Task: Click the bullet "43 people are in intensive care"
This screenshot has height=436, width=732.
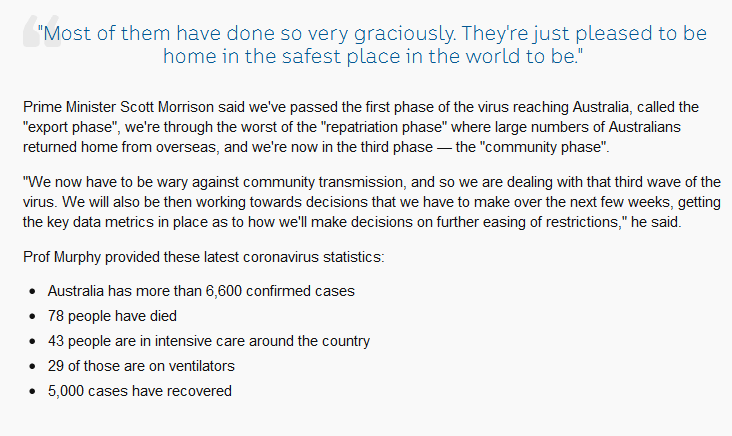Action: pyautogui.click(x=209, y=341)
